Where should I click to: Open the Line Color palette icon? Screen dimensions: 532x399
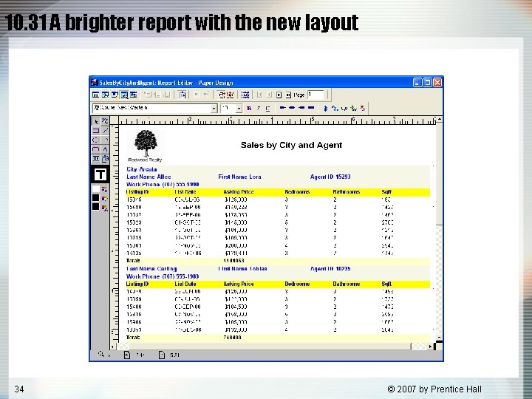(x=104, y=199)
